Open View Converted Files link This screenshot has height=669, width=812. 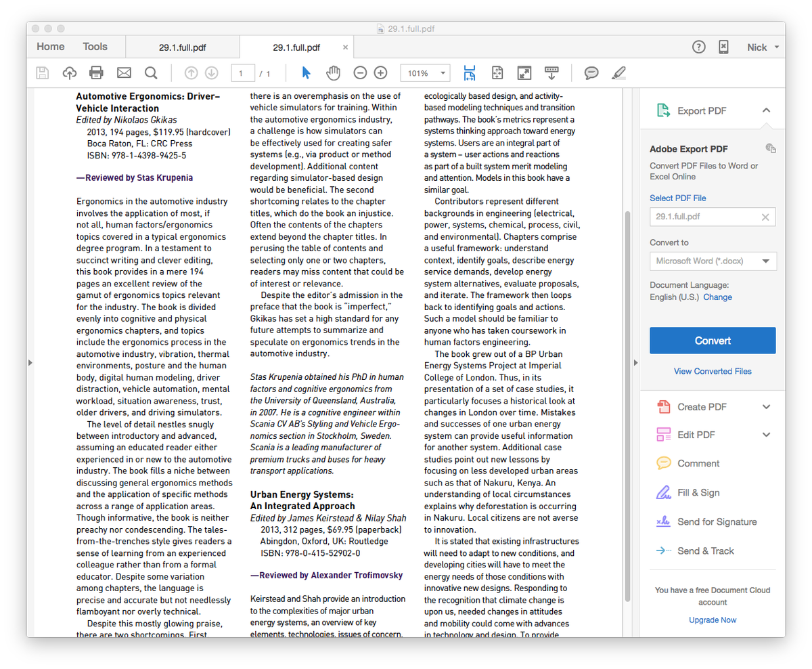coord(713,371)
